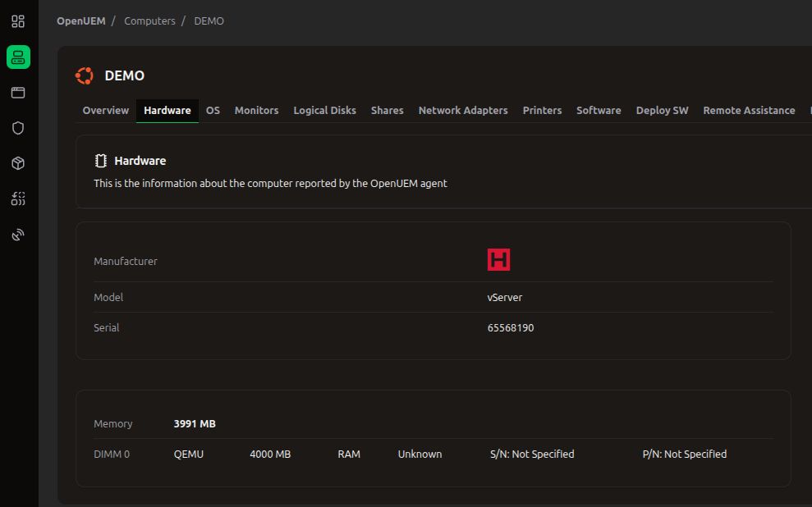
Task: Open the window-shaped software icon in sidebar
Action: pos(18,93)
